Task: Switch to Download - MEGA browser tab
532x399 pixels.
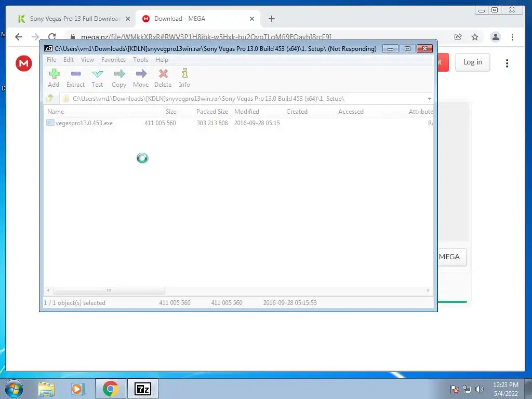Action: pyautogui.click(x=198, y=19)
